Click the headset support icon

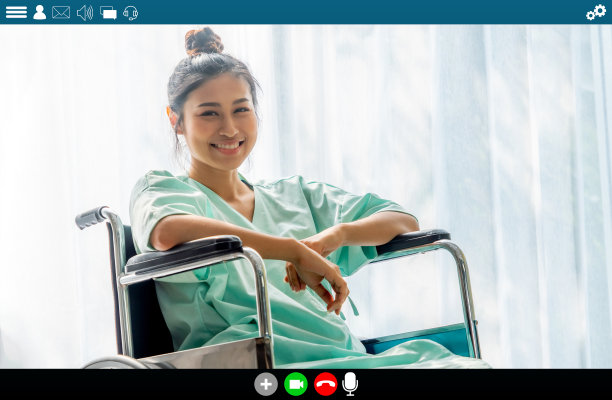[x=130, y=12]
